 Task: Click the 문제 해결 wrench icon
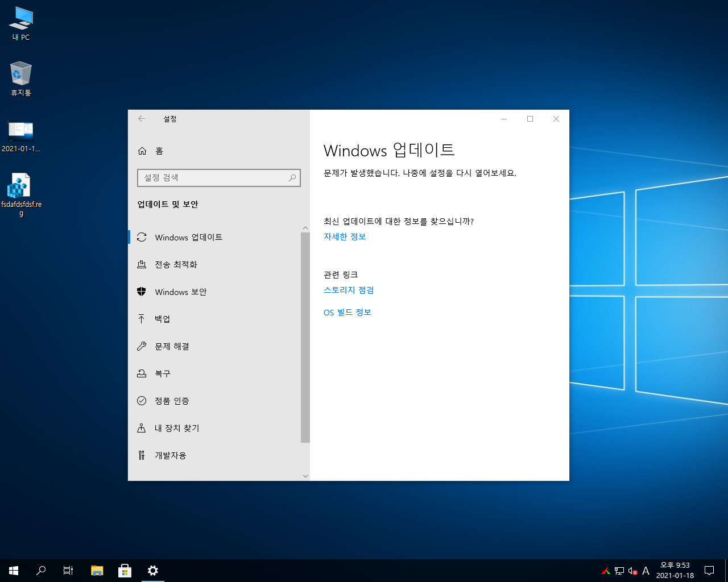142,346
